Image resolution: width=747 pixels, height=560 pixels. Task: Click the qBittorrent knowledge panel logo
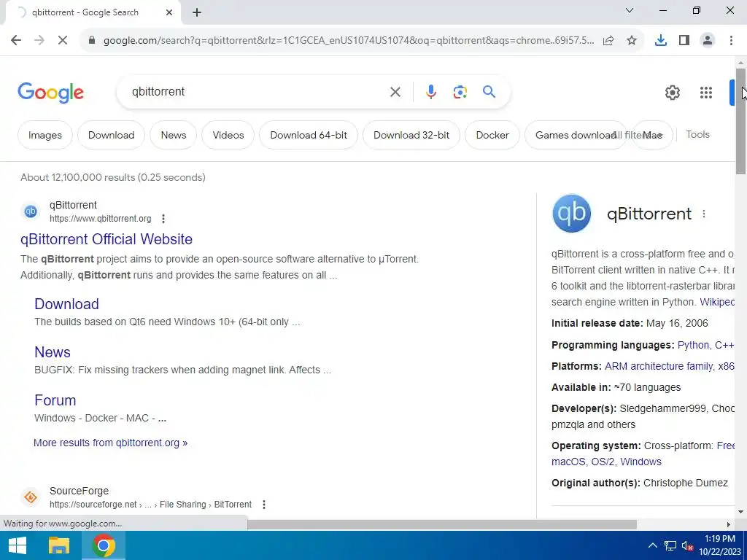tap(572, 214)
